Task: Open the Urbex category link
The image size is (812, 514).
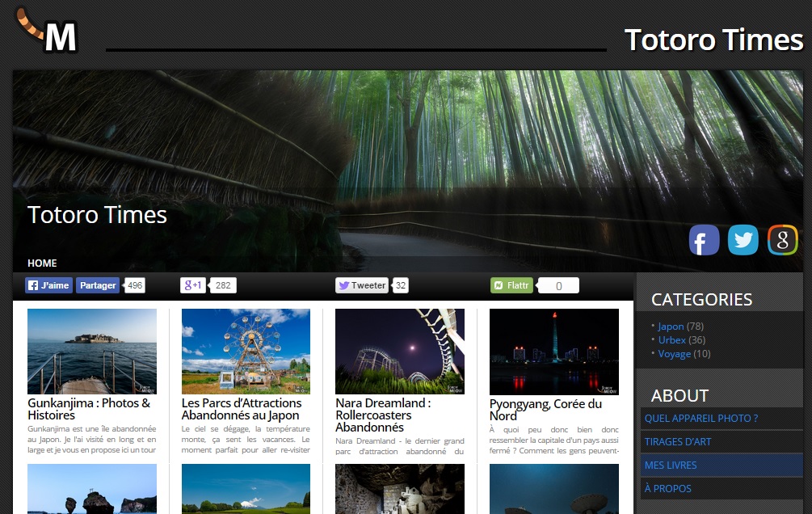Action: click(x=671, y=340)
